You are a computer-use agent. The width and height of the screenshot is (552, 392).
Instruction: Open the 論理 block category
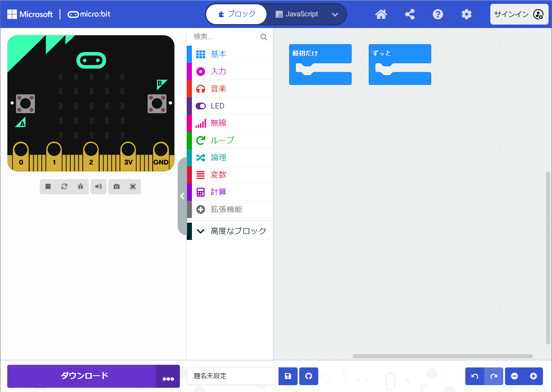[230, 158]
